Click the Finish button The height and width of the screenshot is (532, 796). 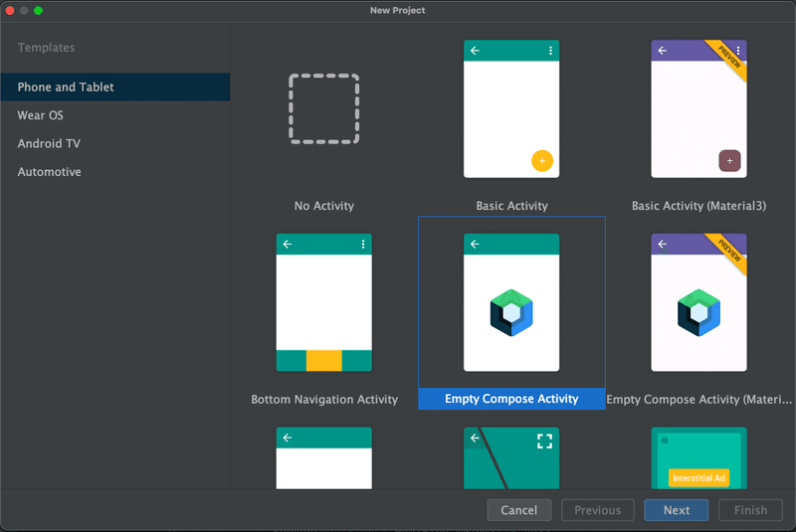click(750, 510)
